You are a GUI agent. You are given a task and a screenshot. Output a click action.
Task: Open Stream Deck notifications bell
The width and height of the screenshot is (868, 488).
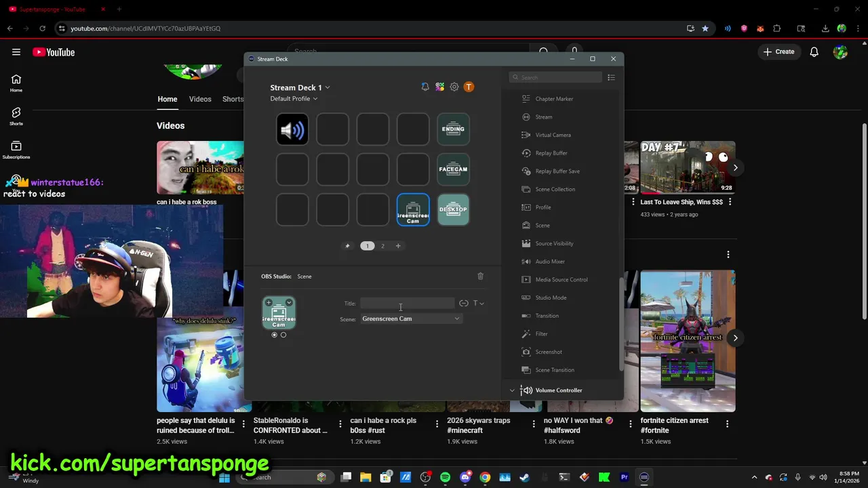pyautogui.click(x=425, y=87)
